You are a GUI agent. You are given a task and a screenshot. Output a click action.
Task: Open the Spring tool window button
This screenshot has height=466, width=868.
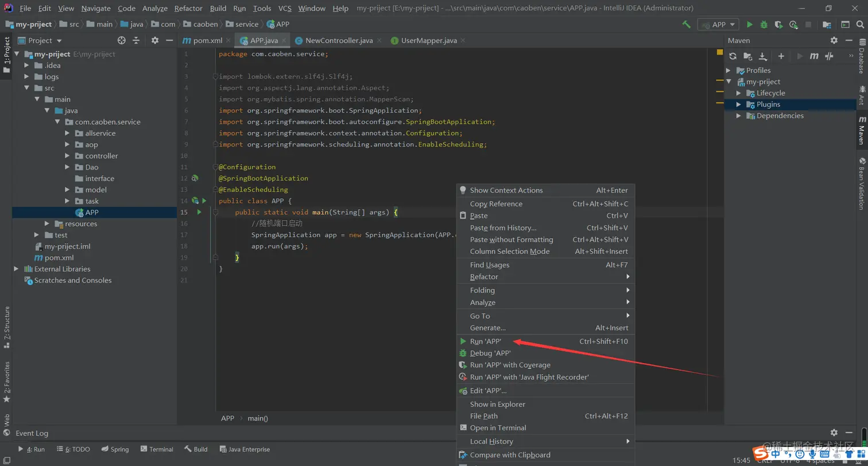point(115,449)
